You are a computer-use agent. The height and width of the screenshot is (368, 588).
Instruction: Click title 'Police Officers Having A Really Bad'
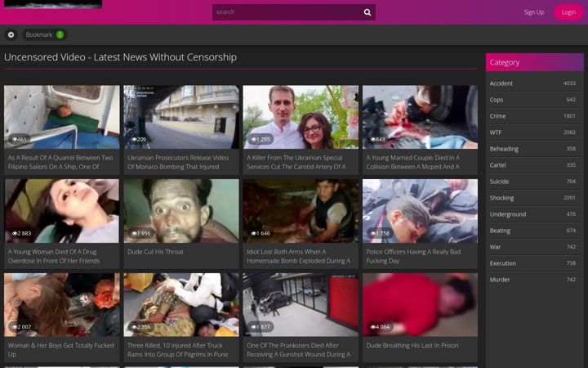[x=413, y=252]
